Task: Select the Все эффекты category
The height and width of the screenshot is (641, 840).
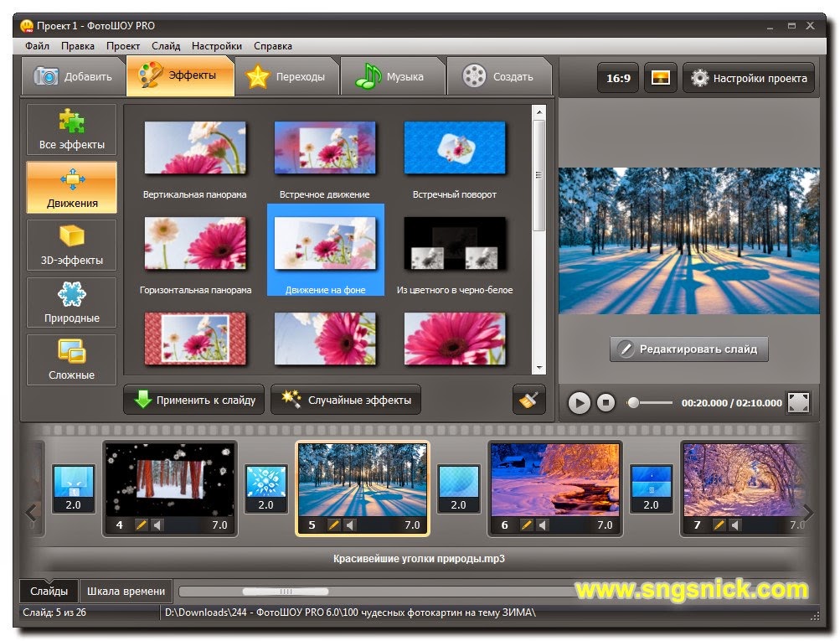Action: click(72, 129)
